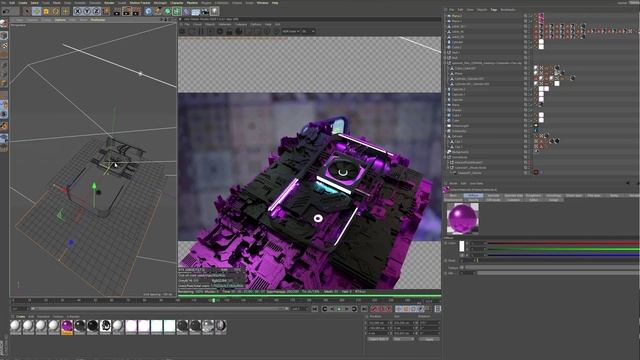Toggle enable checkmark on Cylinder row
Screen dimensions: 640x360
[530, 42]
